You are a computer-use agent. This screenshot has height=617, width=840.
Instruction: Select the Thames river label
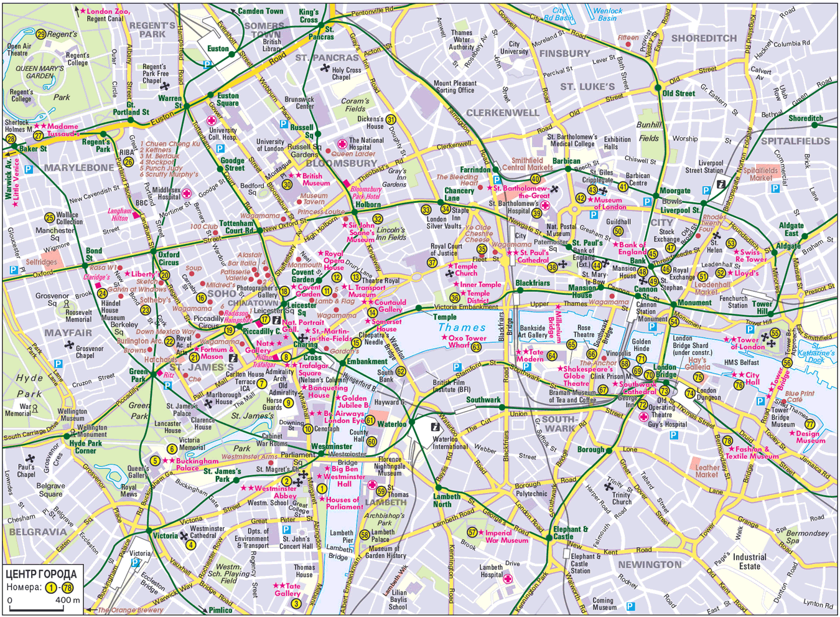[x=462, y=327]
